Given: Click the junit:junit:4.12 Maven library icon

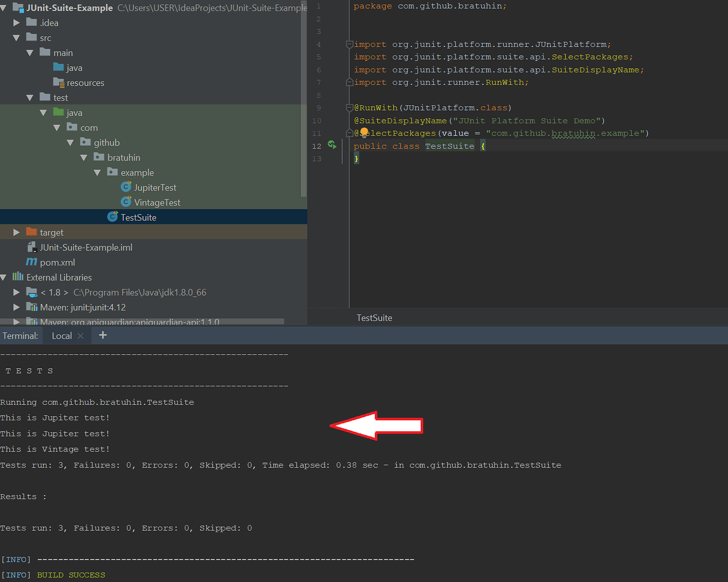Looking at the screenshot, I should (x=32, y=307).
